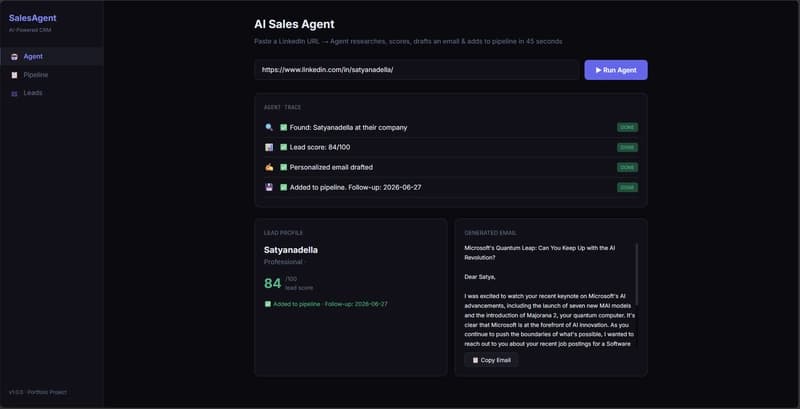Click the writing hand email icon
The height and width of the screenshot is (409, 800).
pyautogui.click(x=269, y=167)
